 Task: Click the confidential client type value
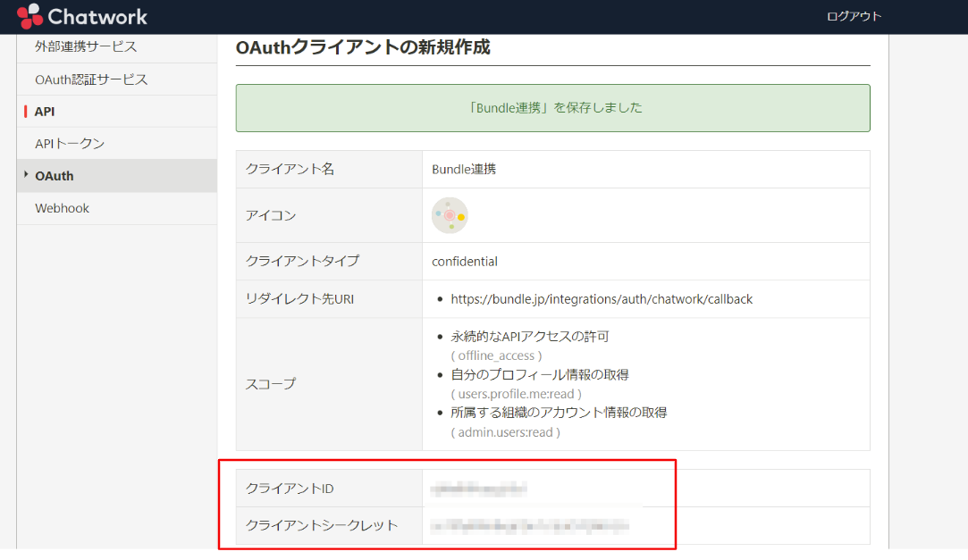[465, 262]
